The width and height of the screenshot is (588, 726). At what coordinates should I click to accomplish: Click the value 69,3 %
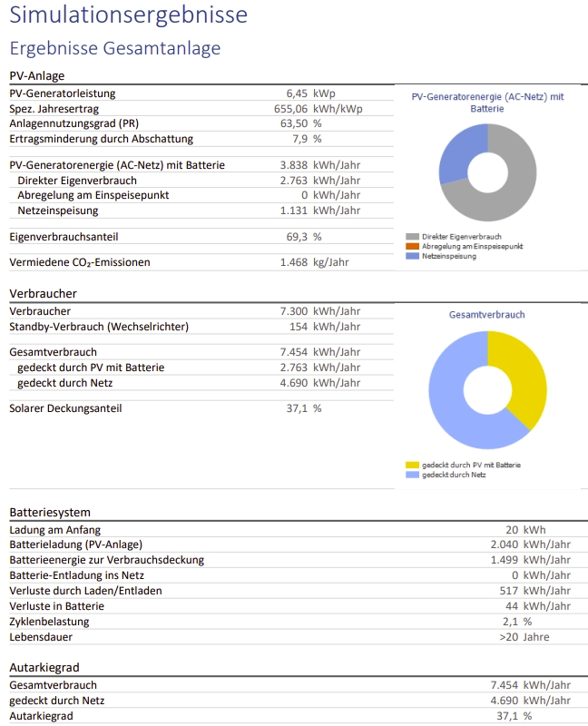tap(304, 237)
